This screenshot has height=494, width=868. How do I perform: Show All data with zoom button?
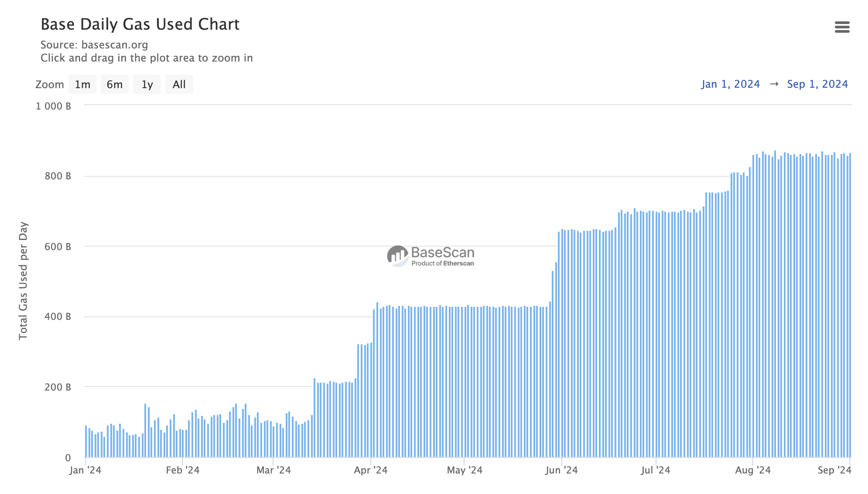click(179, 84)
